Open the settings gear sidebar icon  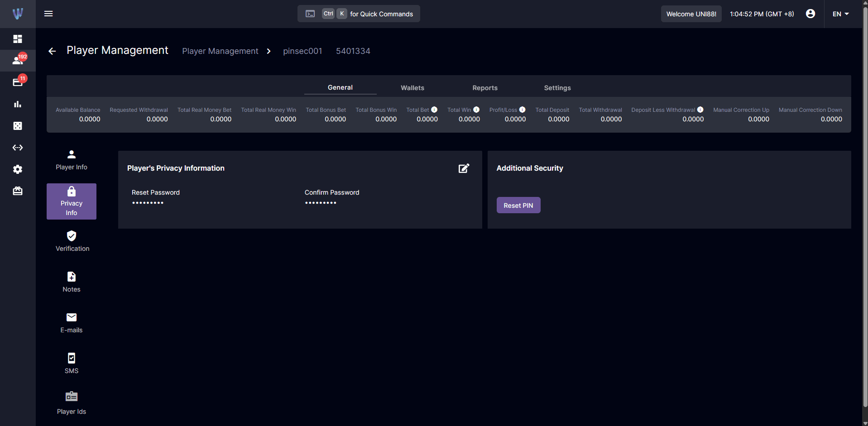[18, 169]
